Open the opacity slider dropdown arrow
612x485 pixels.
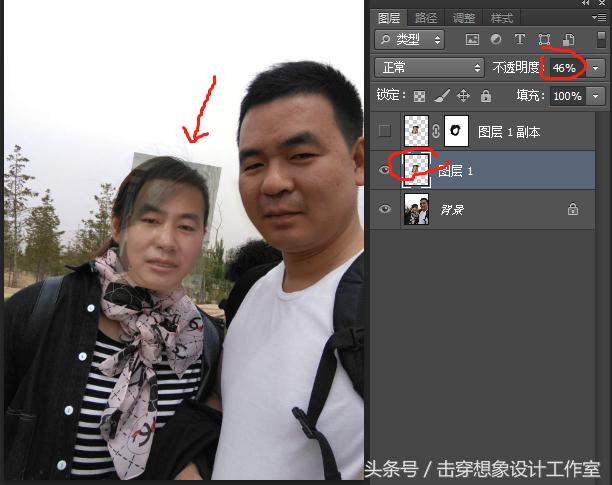coord(596,68)
